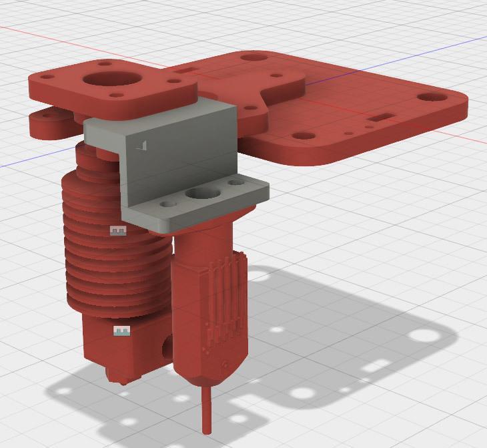Select the large center hole in the gray bracket flange
The width and height of the screenshot is (487, 448).
(203, 194)
